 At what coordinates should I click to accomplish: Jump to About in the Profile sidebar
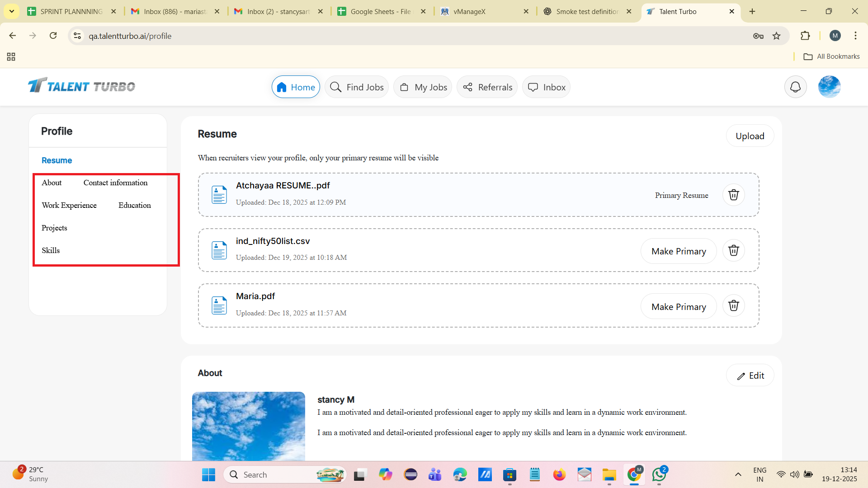52,183
